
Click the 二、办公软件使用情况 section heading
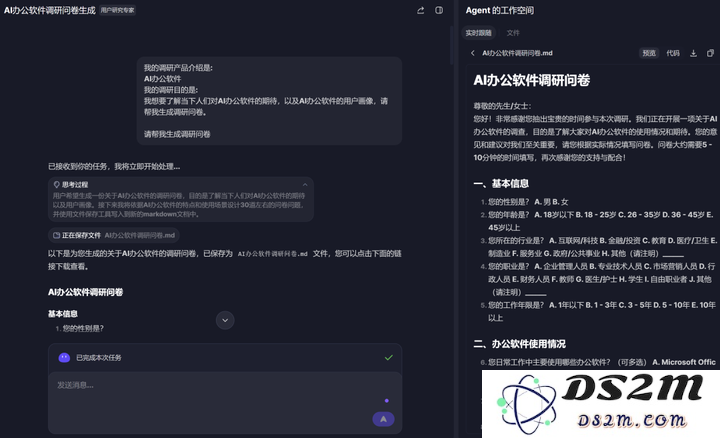pyautogui.click(x=519, y=344)
